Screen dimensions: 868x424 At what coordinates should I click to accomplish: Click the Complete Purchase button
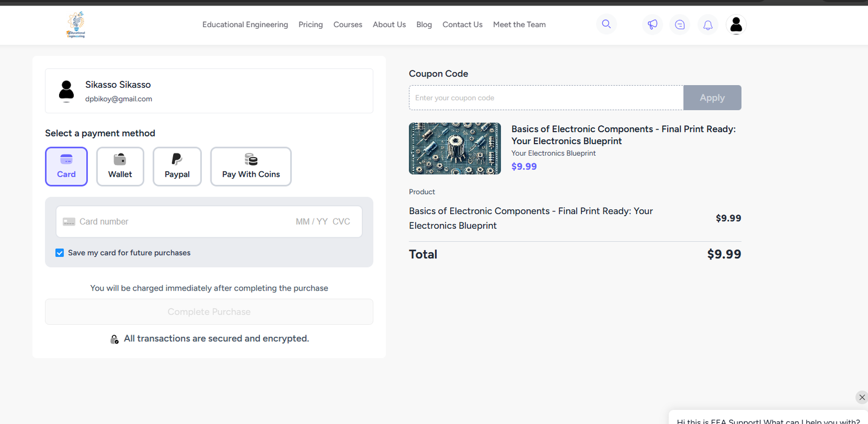(209, 312)
